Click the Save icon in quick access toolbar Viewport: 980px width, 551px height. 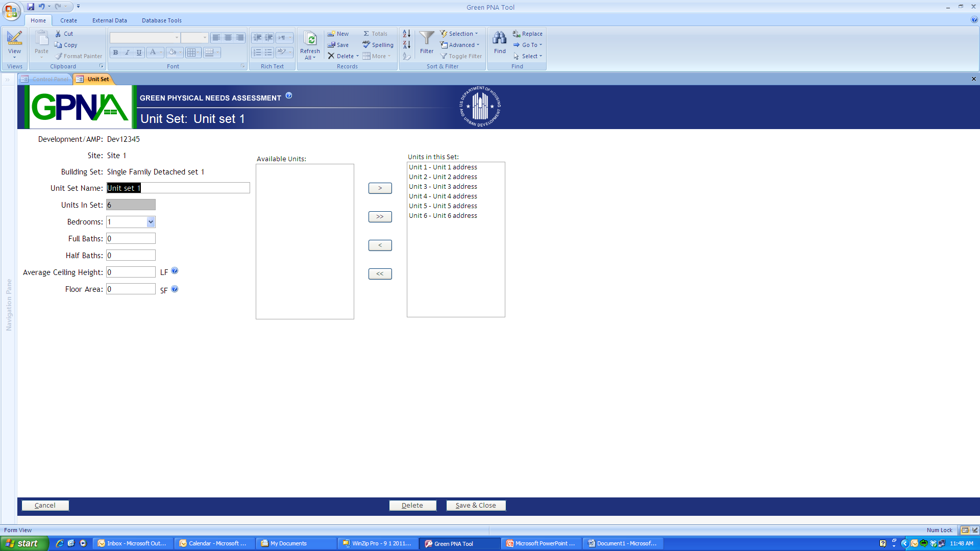tap(31, 7)
